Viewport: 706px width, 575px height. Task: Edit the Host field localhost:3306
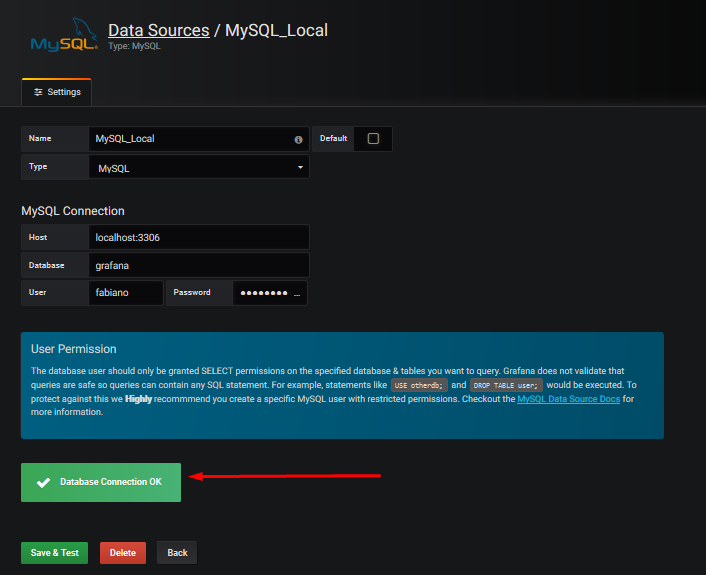[199, 237]
